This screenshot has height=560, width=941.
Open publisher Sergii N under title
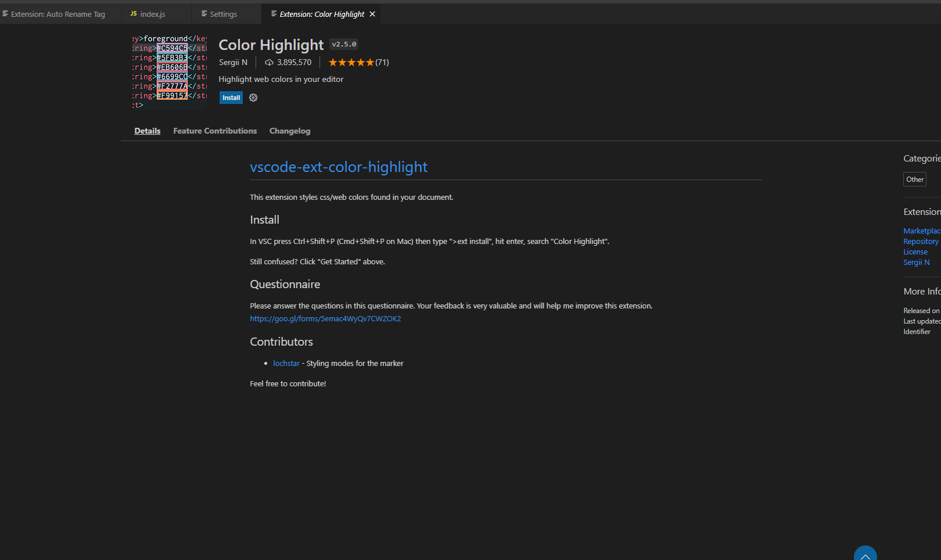point(233,62)
